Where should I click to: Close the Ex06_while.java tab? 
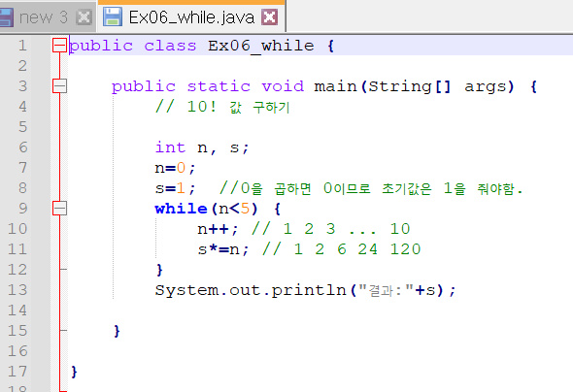coord(269,17)
